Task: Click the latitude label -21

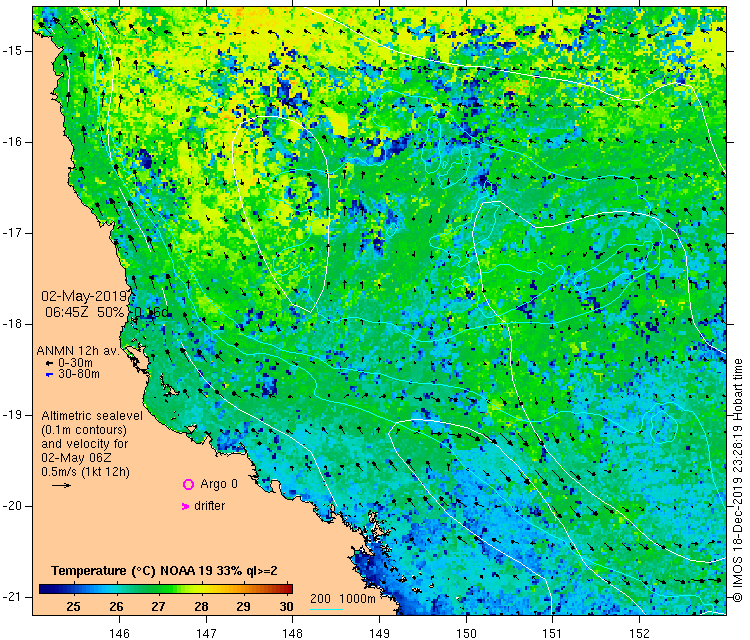Action: 11,597
